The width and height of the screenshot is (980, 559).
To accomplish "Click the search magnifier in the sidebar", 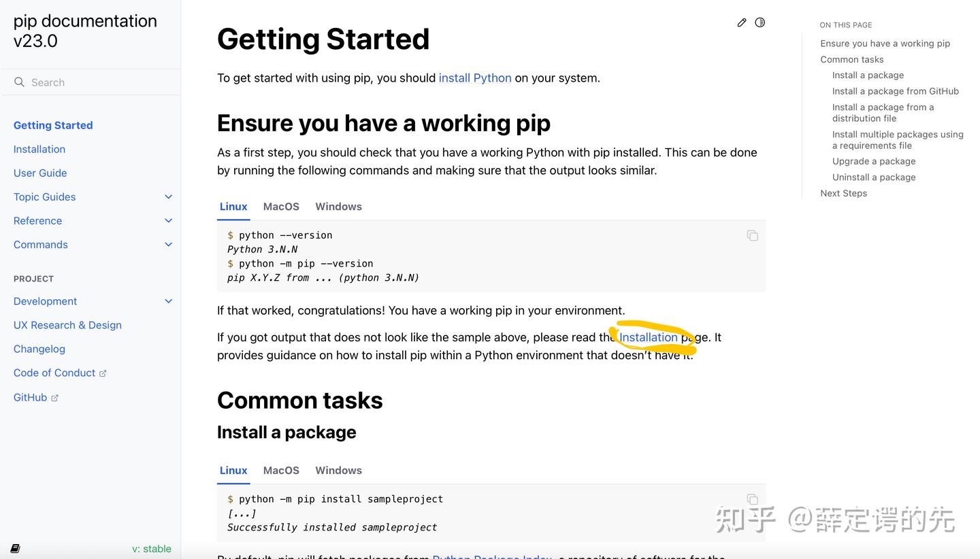I will [x=19, y=82].
